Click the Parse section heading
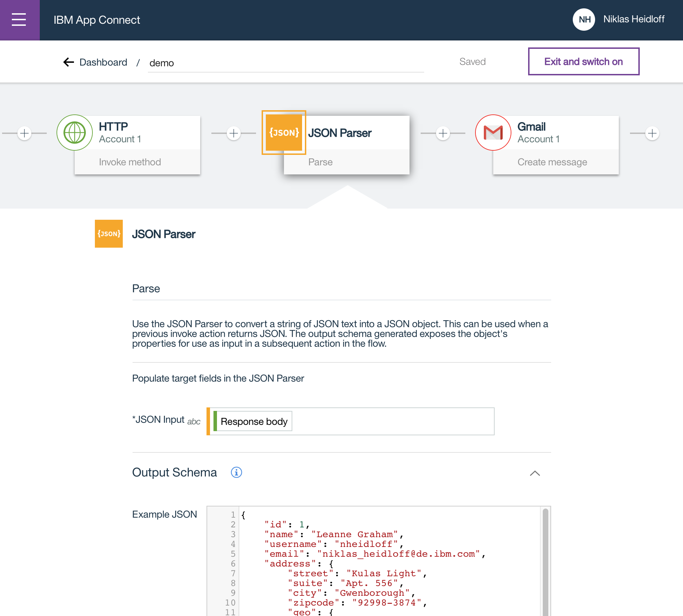The width and height of the screenshot is (683, 616). 146,288
